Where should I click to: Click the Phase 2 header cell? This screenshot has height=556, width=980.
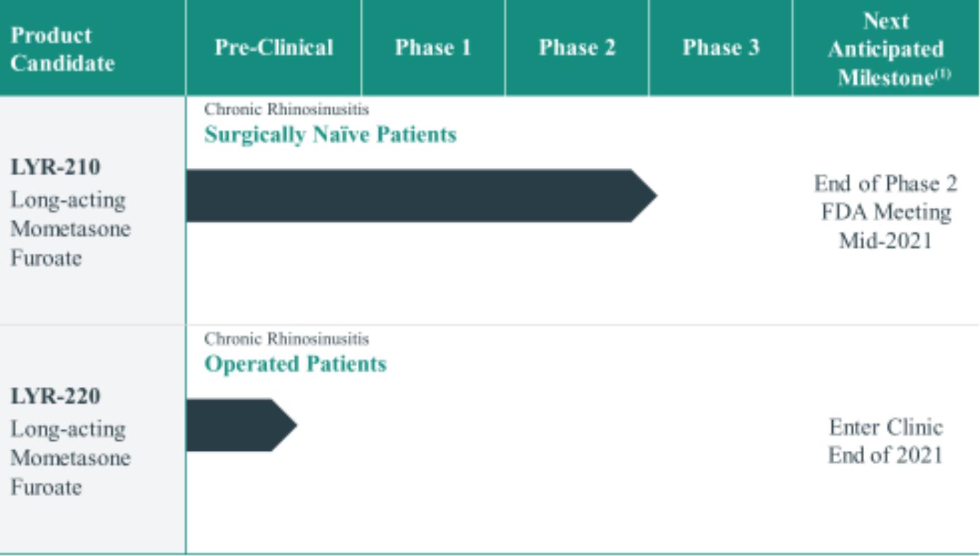pyautogui.click(x=577, y=48)
